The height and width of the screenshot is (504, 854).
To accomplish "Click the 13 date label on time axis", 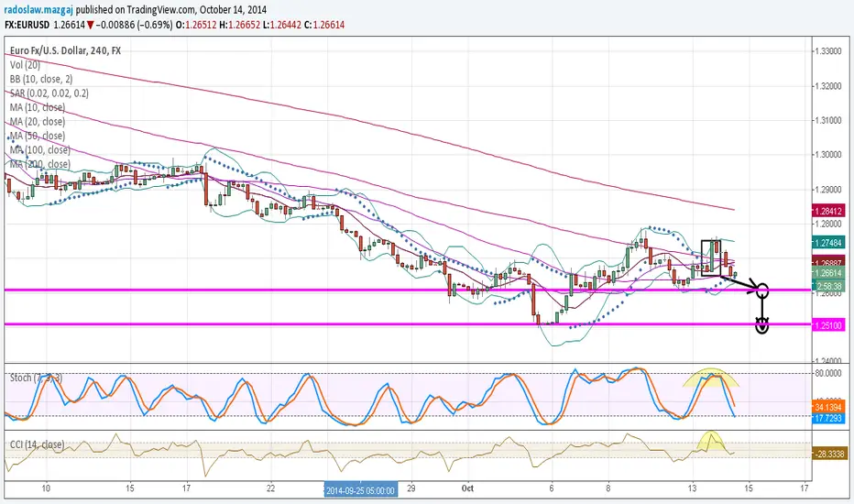I will pyautogui.click(x=692, y=488).
